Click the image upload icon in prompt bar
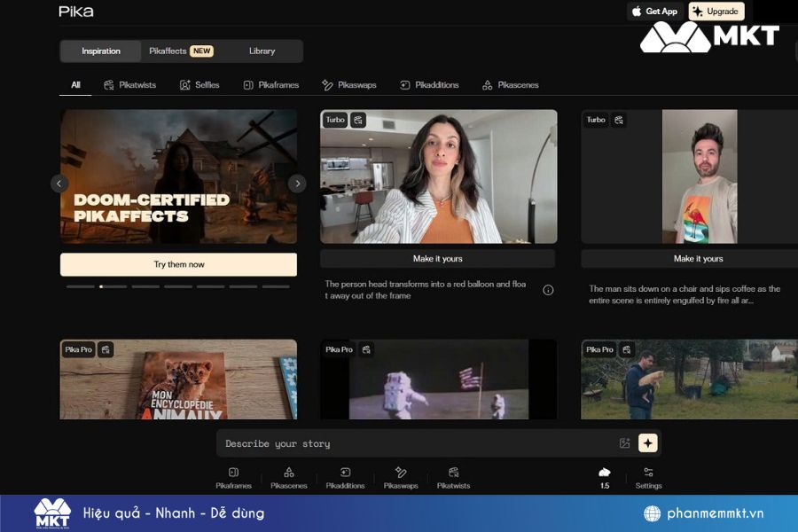This screenshot has width=798, height=532. (x=624, y=443)
